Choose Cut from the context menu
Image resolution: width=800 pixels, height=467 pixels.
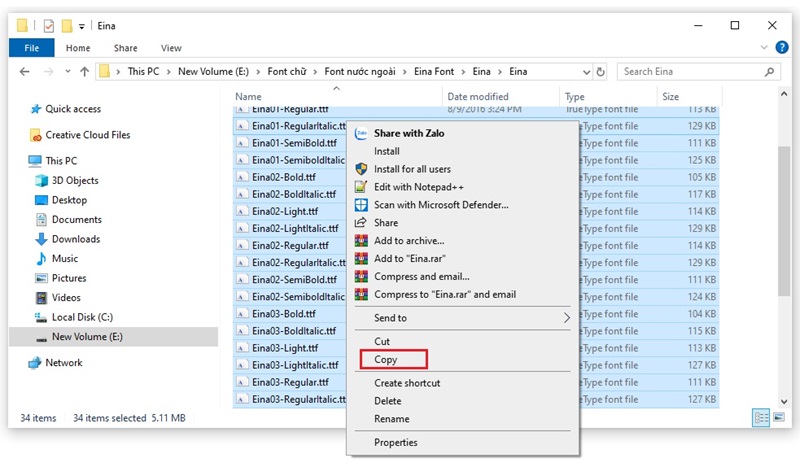click(x=382, y=341)
